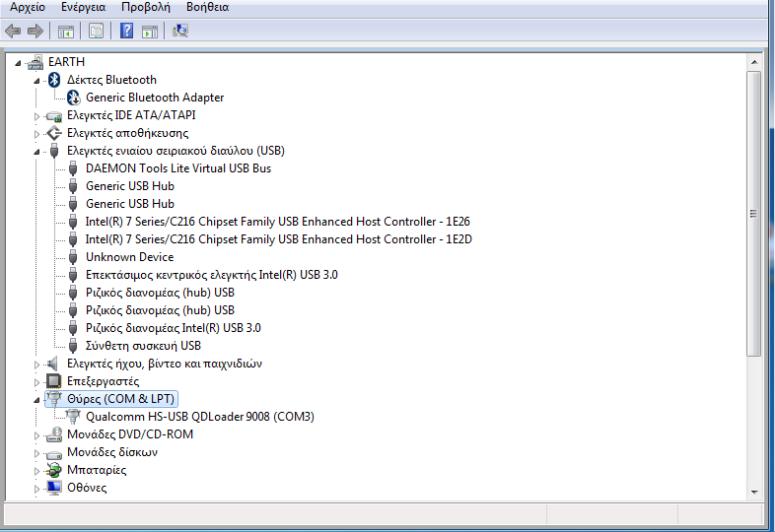Select the Θύρες (COM & LPT) category
775x532 pixels.
coord(120,399)
